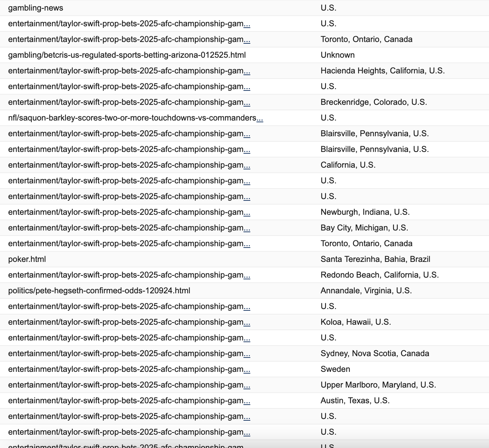Select the Unknown location cell
This screenshot has height=448, width=489.
pyautogui.click(x=337, y=55)
